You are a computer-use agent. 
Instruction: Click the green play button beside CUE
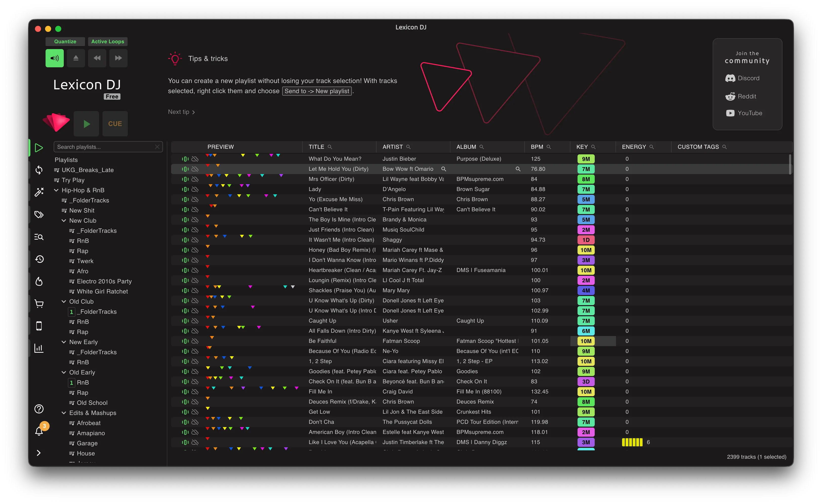86,124
